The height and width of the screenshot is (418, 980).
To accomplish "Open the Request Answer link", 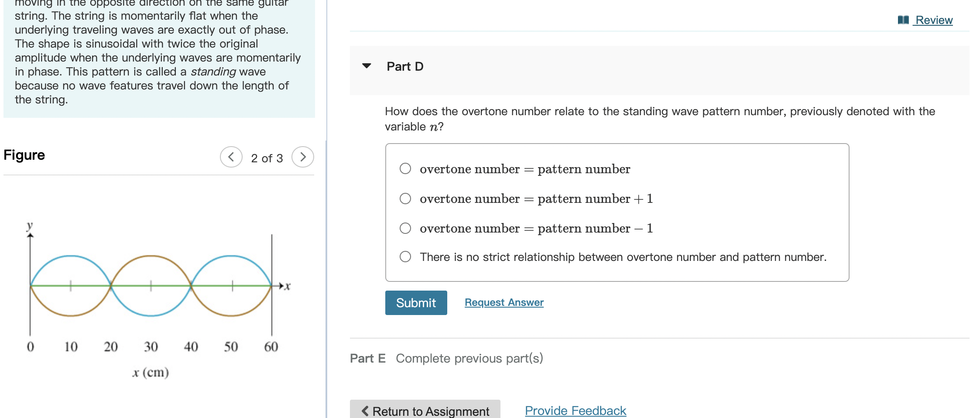I will pos(504,302).
